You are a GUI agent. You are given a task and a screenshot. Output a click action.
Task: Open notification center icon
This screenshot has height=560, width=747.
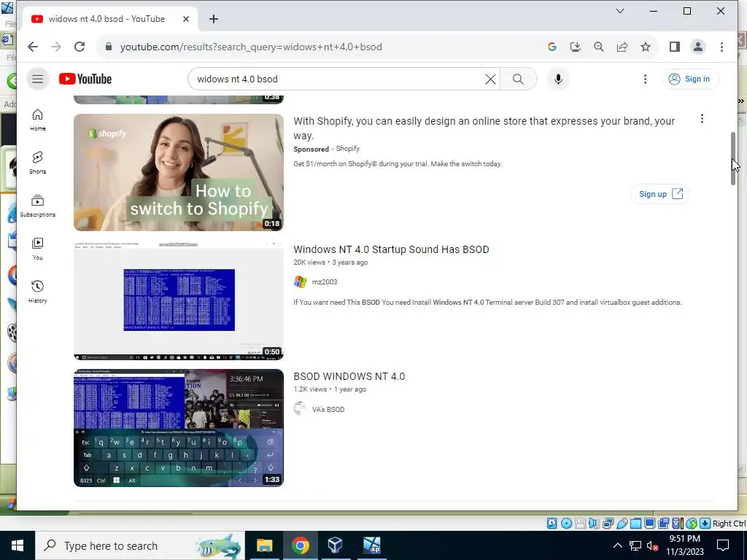pos(723,545)
